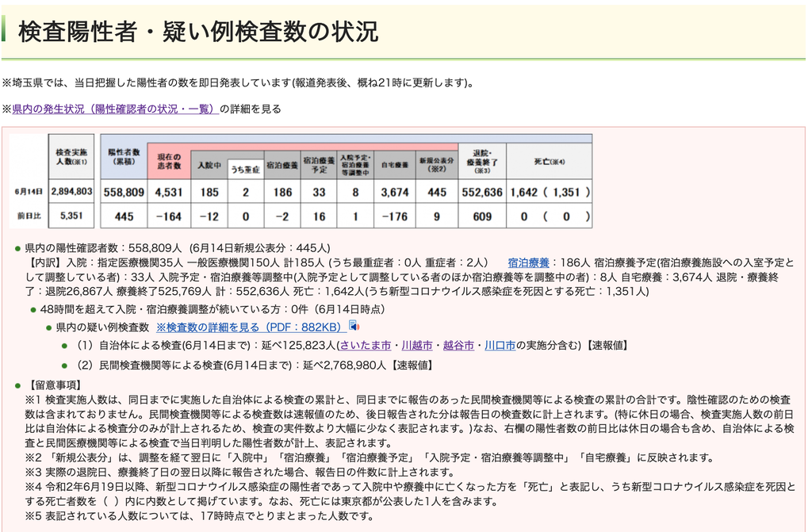The width and height of the screenshot is (812, 532).
Task: Click the 前日比 value 5,351
Action: (71, 216)
